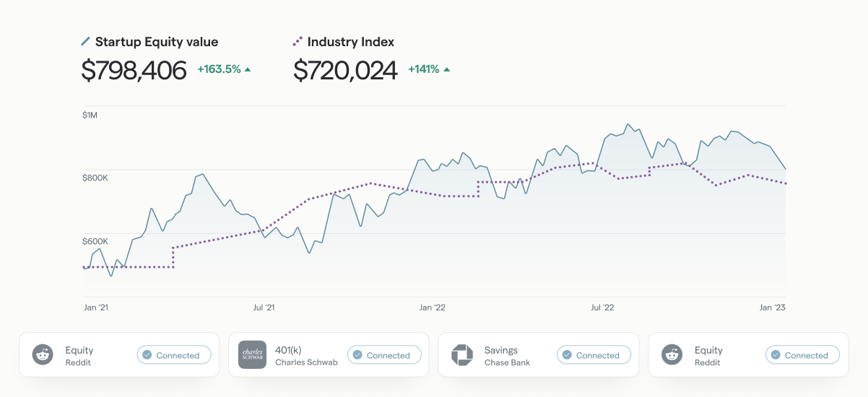Click the $798,406 equity amount

tap(134, 70)
